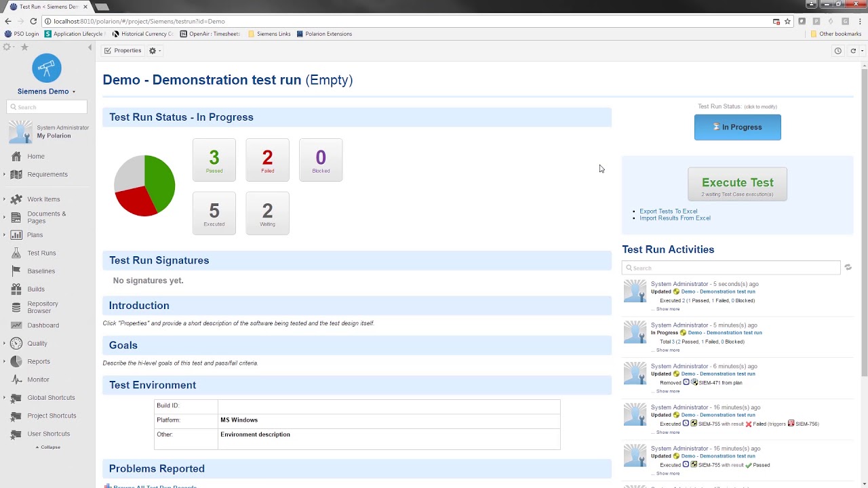Open Baselines flag icon

16,271
